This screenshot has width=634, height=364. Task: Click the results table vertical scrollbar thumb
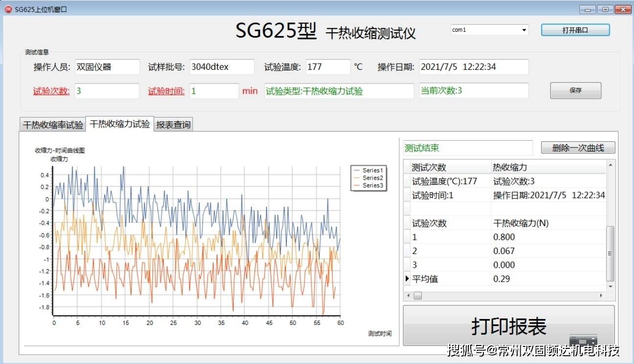[610, 253]
